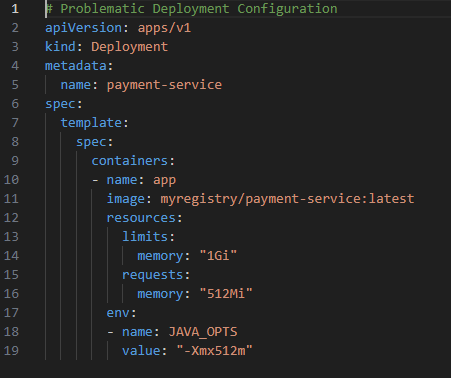Click line number 17 in the gutter
451x378 pixels.
[11, 313]
